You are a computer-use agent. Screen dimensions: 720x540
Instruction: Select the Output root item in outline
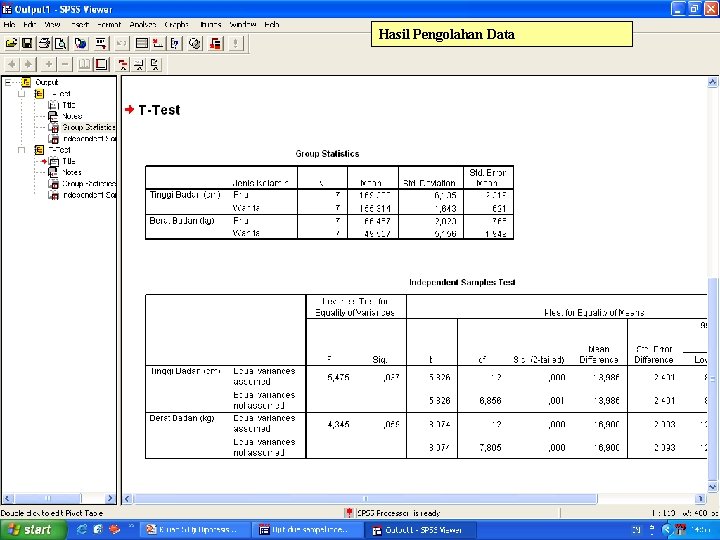[46, 83]
